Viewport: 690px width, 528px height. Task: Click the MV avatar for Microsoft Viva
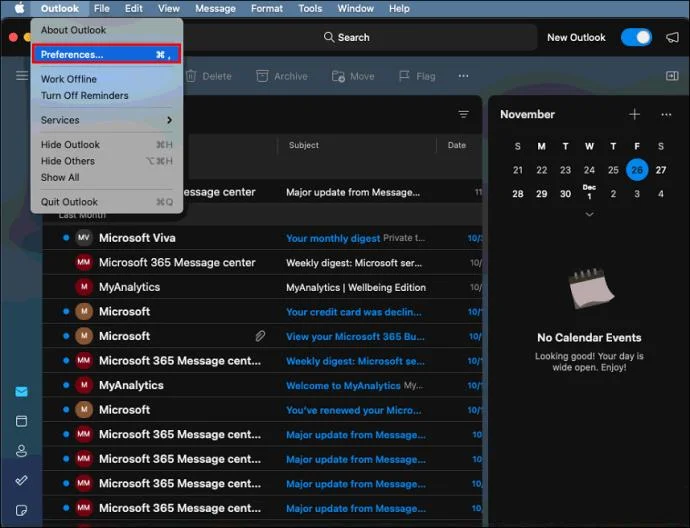click(83, 238)
